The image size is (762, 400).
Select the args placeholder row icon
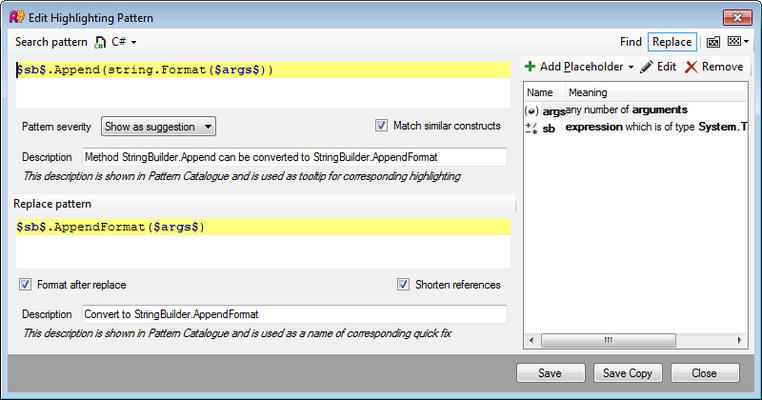pyautogui.click(x=531, y=110)
